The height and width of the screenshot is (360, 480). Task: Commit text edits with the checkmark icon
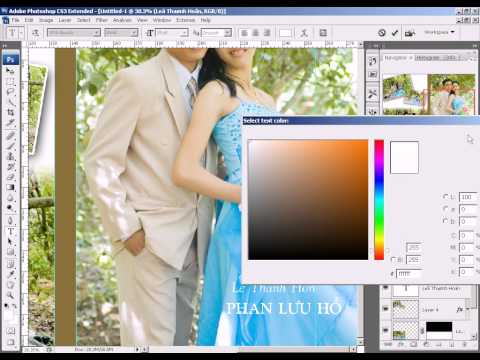[x=395, y=33]
